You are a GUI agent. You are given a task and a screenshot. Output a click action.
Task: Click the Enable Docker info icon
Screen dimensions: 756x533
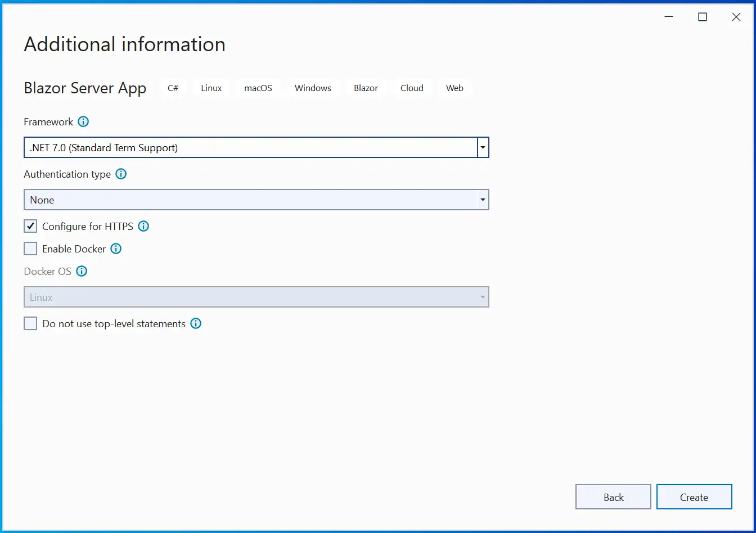point(115,249)
